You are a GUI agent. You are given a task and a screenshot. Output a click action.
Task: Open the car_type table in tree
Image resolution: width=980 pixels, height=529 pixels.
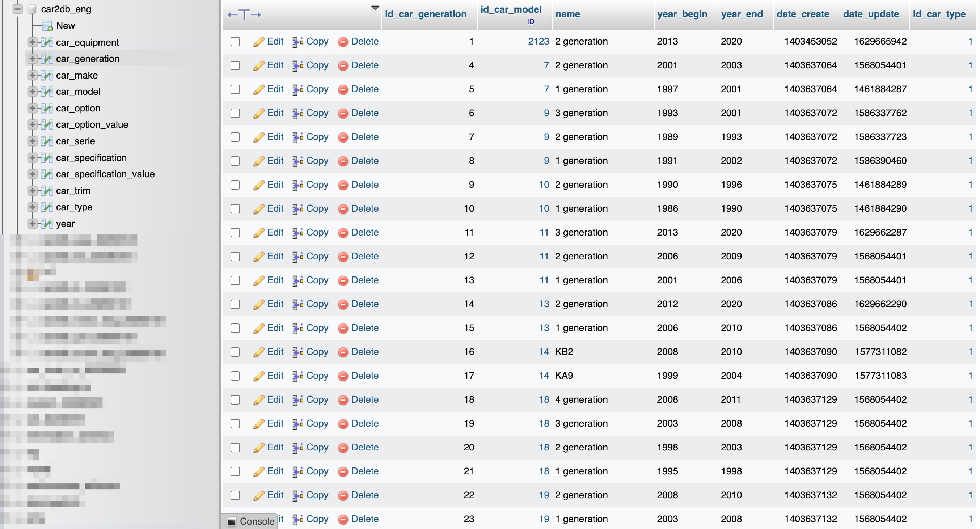point(74,207)
